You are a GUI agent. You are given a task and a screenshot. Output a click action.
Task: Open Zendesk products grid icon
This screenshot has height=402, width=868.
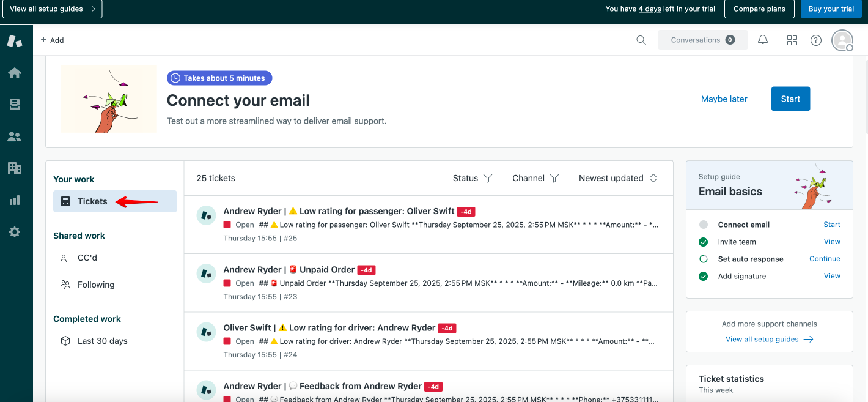click(792, 40)
